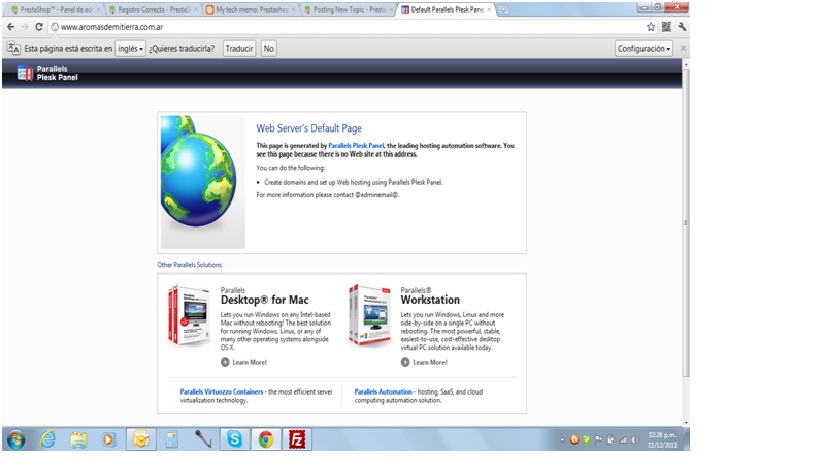This screenshot has width=819, height=460.
Task: Click the Desktop for Mac box image
Action: pyautogui.click(x=190, y=315)
